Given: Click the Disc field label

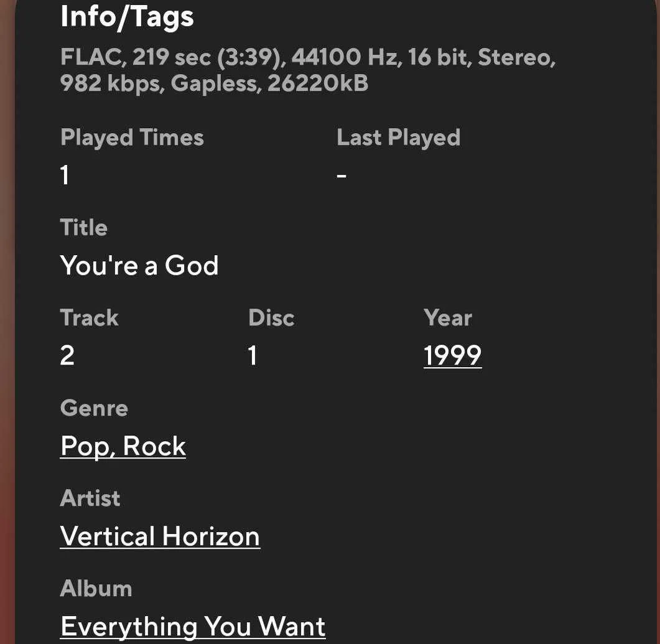Looking at the screenshot, I should pyautogui.click(x=271, y=317).
